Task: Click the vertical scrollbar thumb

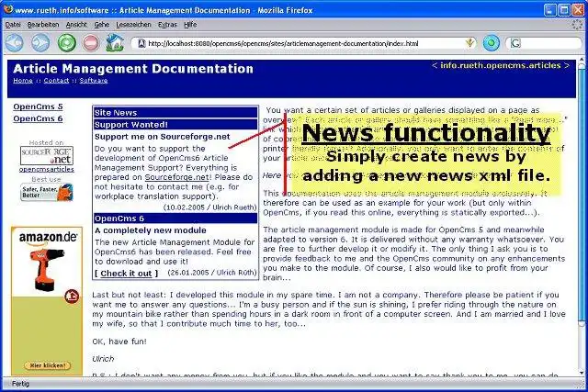Action: [582, 195]
